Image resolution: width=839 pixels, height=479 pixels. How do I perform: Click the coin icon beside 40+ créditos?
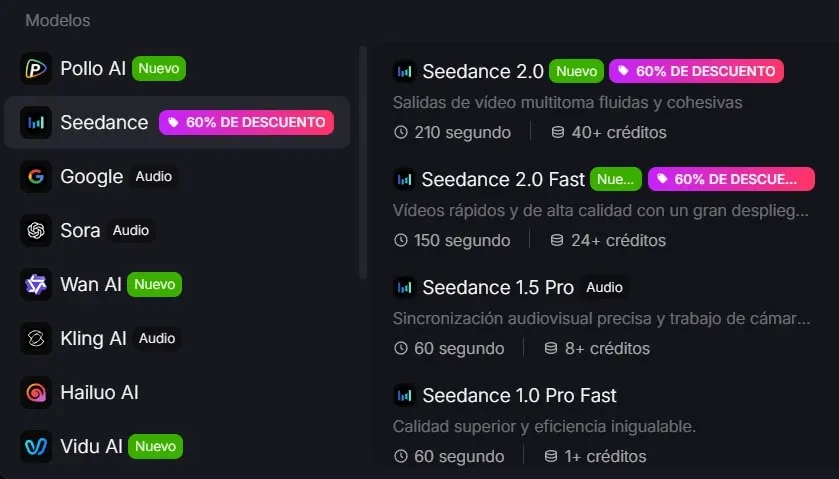click(x=558, y=132)
